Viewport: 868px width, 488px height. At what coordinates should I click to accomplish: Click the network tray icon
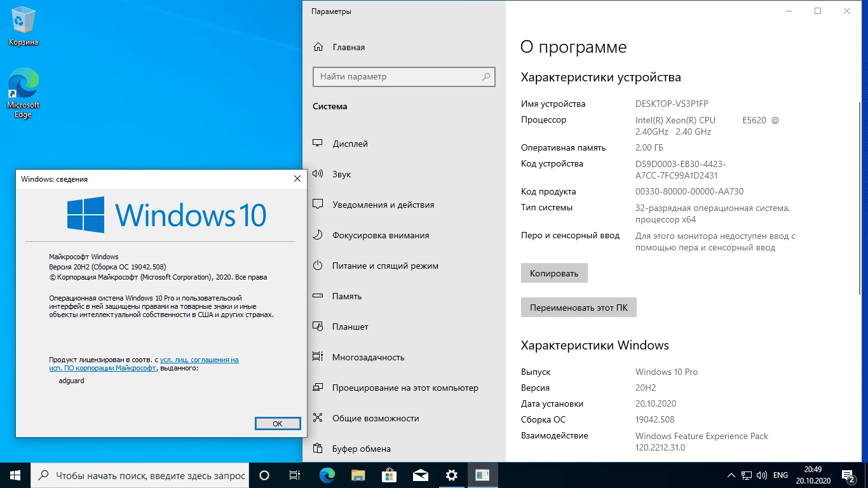[747, 475]
